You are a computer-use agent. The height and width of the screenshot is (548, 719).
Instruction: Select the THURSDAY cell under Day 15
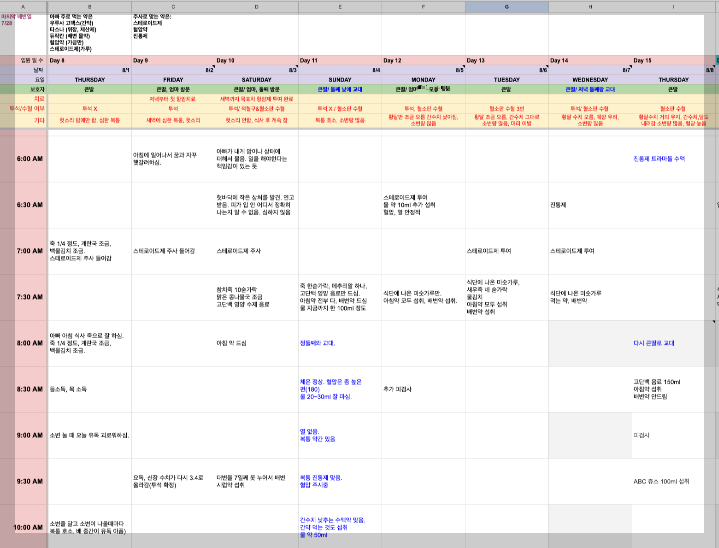pyautogui.click(x=674, y=79)
